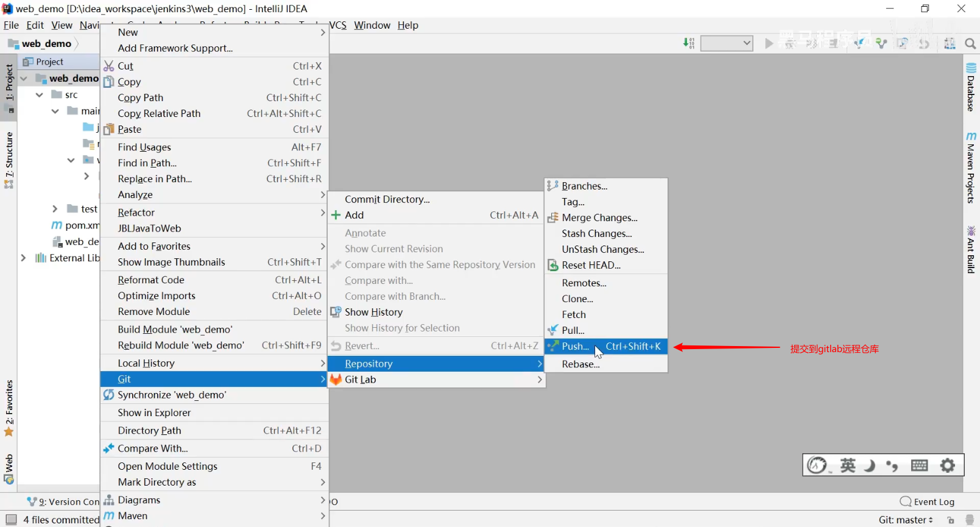Image resolution: width=980 pixels, height=527 pixels.
Task: Click the VCS Update Project icon
Action: 859,43
